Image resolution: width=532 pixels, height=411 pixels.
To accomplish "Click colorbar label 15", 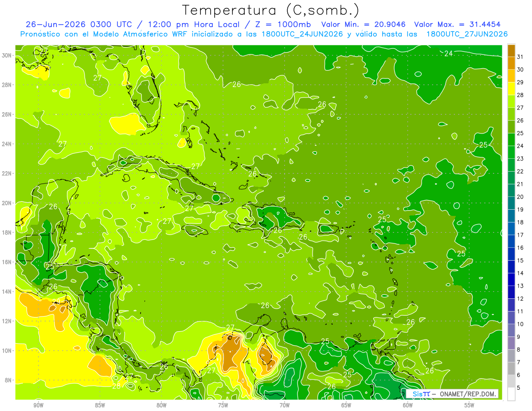I will pos(520,261).
